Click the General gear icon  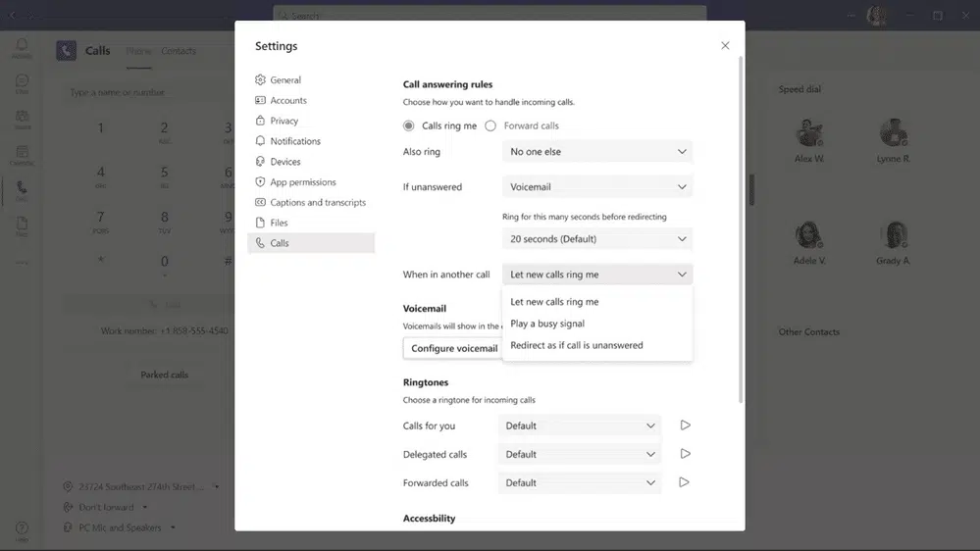point(260,80)
